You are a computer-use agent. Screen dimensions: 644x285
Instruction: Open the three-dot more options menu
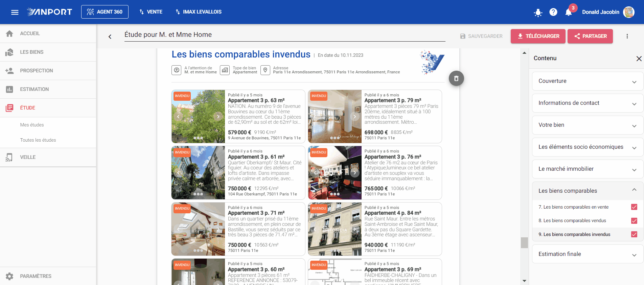627,36
